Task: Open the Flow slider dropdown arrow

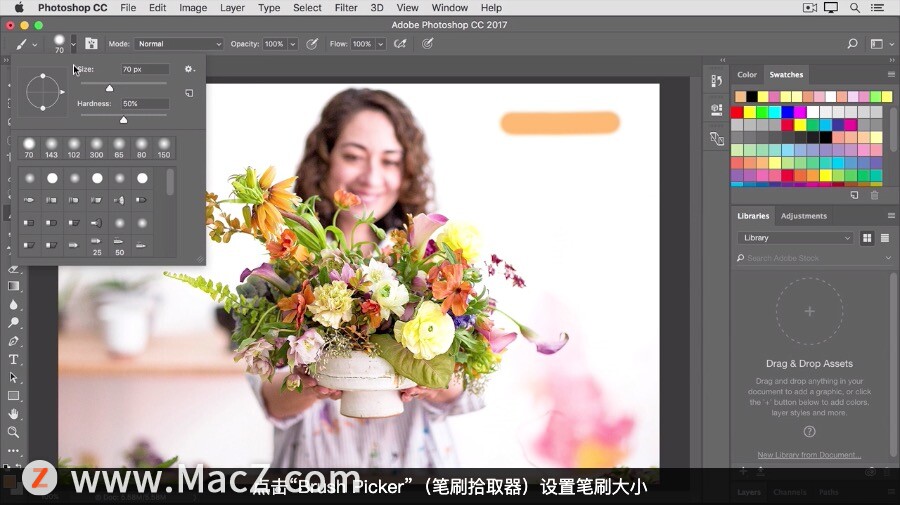Action: (x=380, y=44)
